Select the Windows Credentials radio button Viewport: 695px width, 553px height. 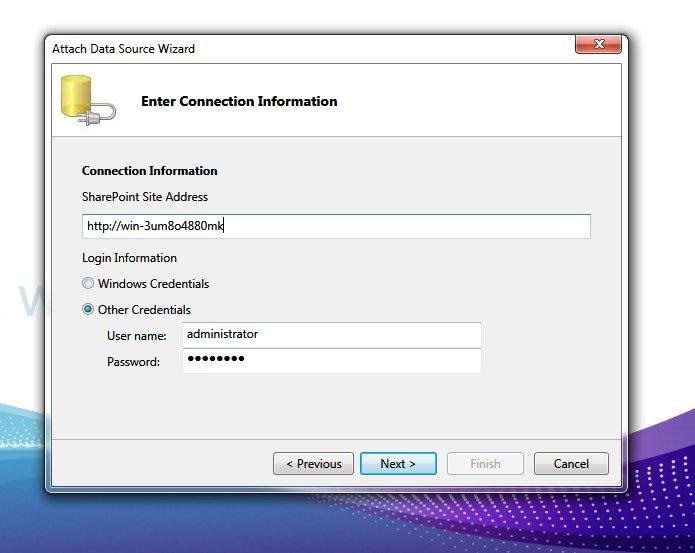(x=88, y=283)
